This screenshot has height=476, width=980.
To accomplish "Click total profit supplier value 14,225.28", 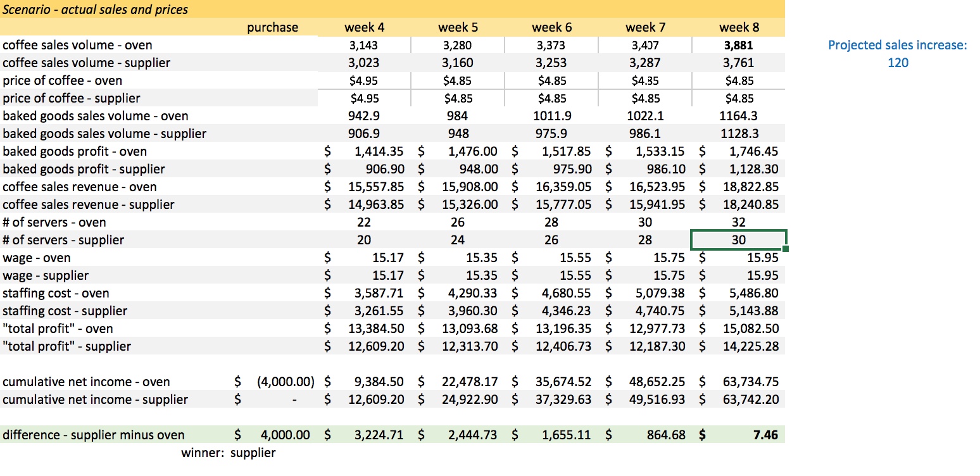I will pos(751,346).
